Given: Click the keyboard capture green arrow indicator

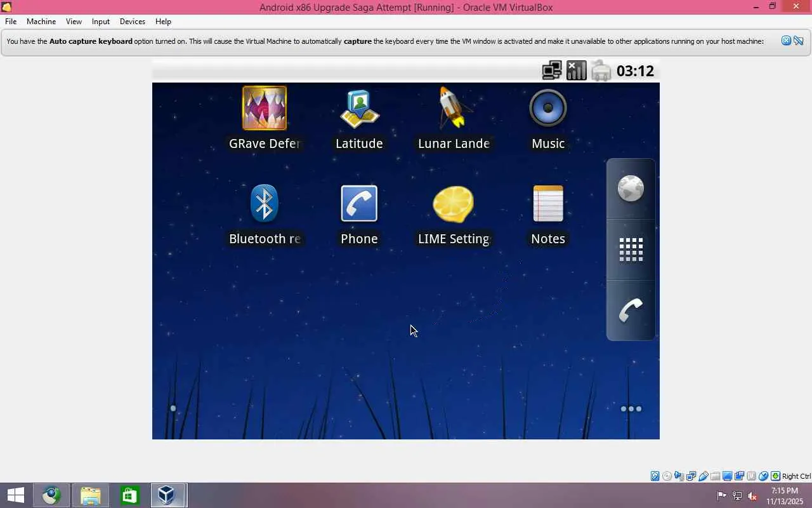Looking at the screenshot, I should pos(776,476).
